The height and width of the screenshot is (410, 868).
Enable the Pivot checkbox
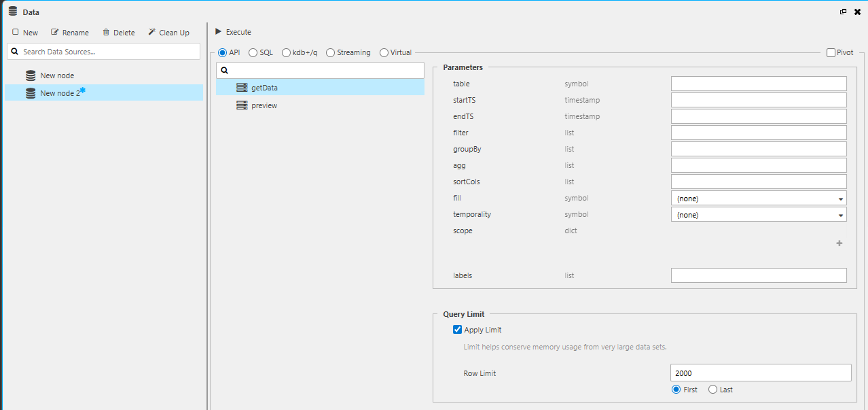831,52
